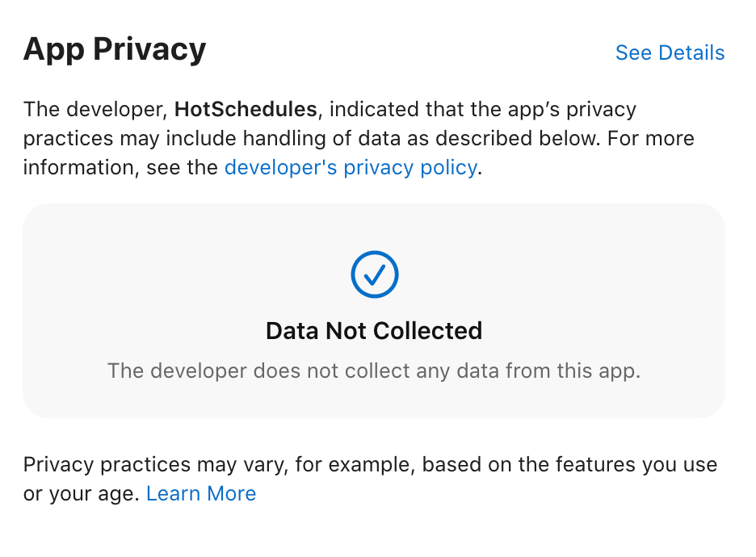Select the Learn More link
This screenshot has width=756, height=557.
click(x=200, y=493)
